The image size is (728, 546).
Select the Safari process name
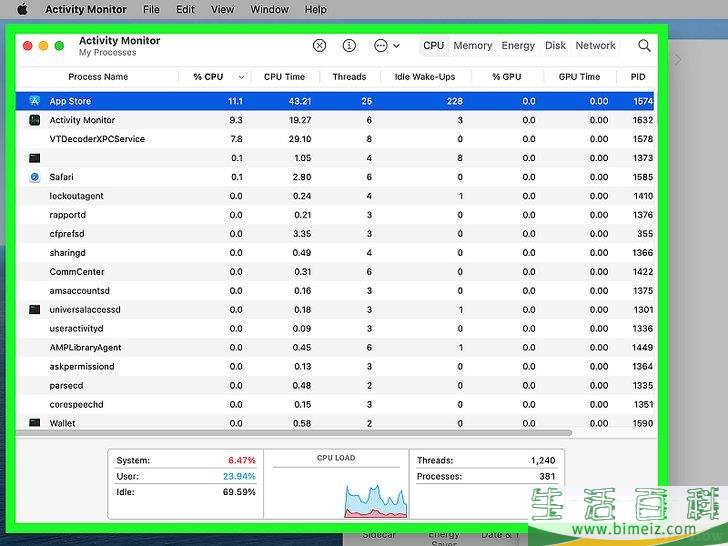pyautogui.click(x=61, y=177)
